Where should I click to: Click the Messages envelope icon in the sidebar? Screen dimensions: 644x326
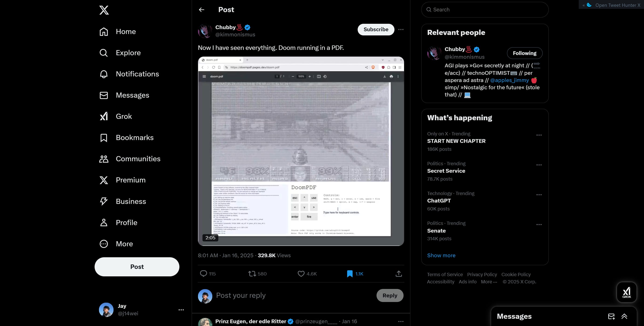pyautogui.click(x=104, y=96)
